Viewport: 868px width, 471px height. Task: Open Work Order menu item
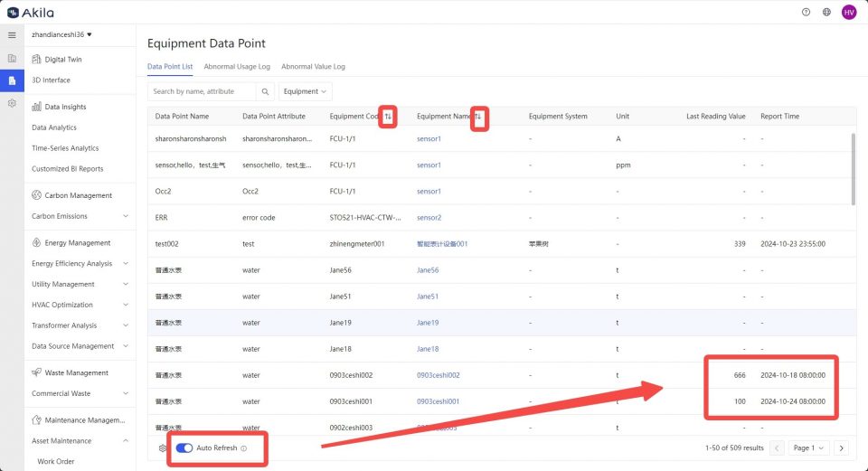click(56, 462)
